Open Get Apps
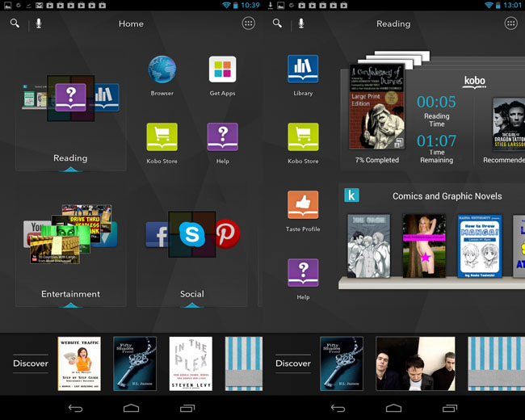525x420 pixels. coord(222,76)
